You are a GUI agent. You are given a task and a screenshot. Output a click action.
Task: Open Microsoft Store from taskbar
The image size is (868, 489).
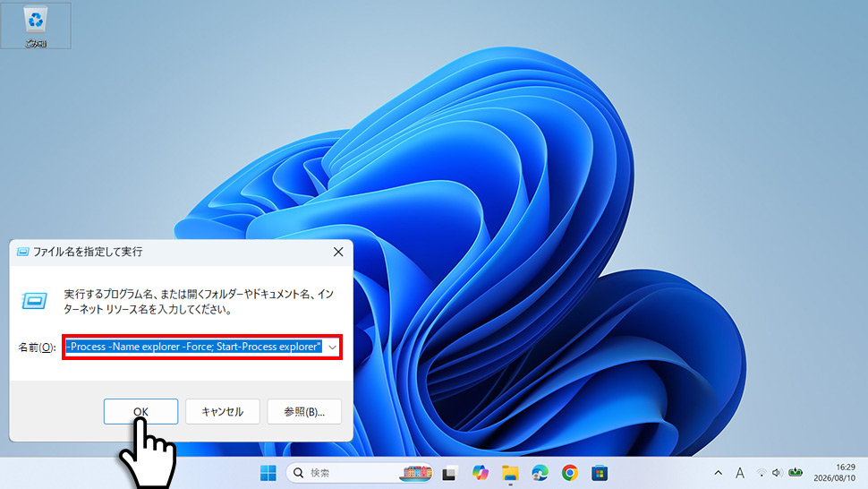600,473
